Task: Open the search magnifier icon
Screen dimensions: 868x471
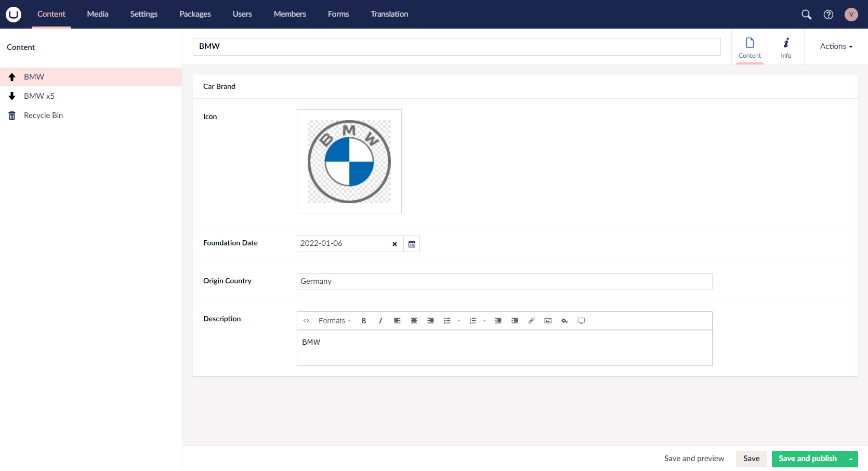Action: pos(806,15)
